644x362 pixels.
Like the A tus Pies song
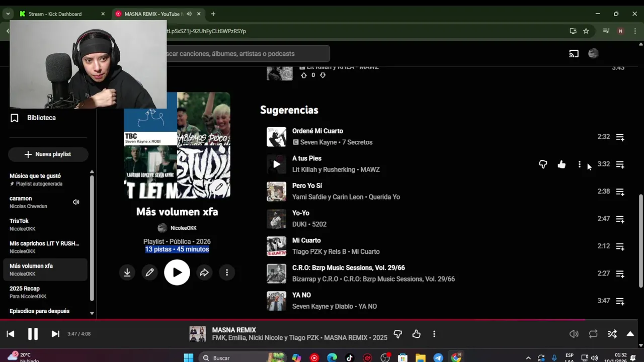pyautogui.click(x=561, y=164)
